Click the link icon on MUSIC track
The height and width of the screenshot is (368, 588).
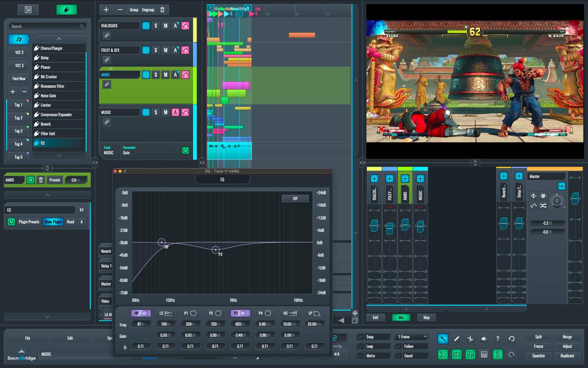[107, 122]
